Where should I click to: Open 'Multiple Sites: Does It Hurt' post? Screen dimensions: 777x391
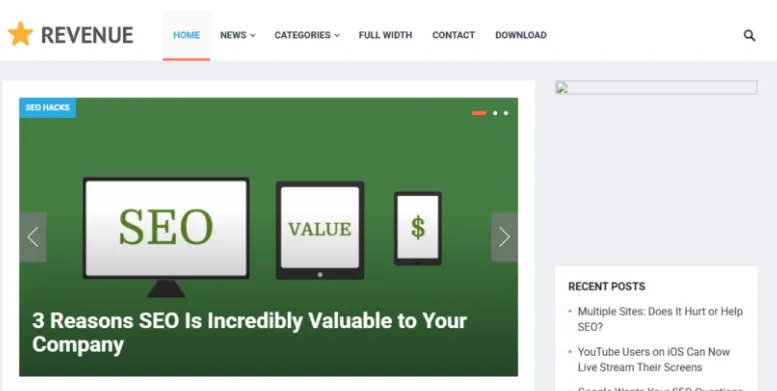pos(660,319)
